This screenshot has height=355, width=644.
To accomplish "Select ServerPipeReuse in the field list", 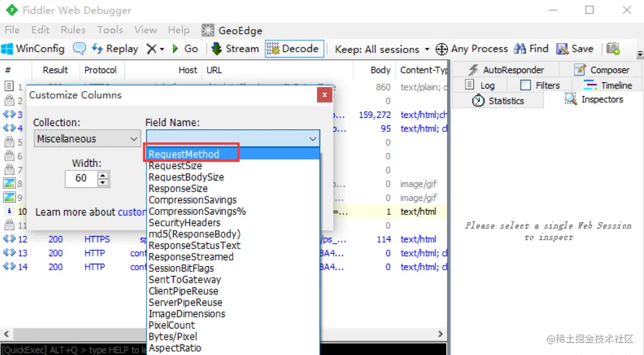I will (x=233, y=302).
